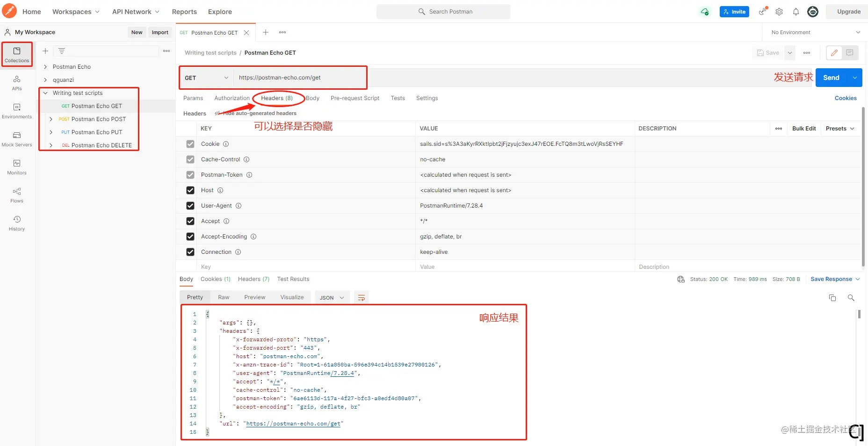Image resolution: width=868 pixels, height=446 pixels.
Task: Open the Monitors sidebar panel
Action: 17,167
